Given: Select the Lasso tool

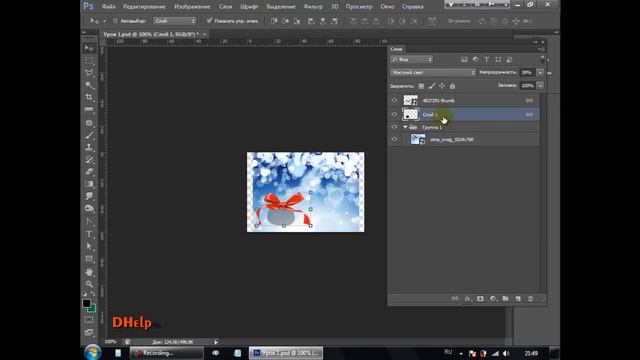Looking at the screenshot, I should click(89, 73).
